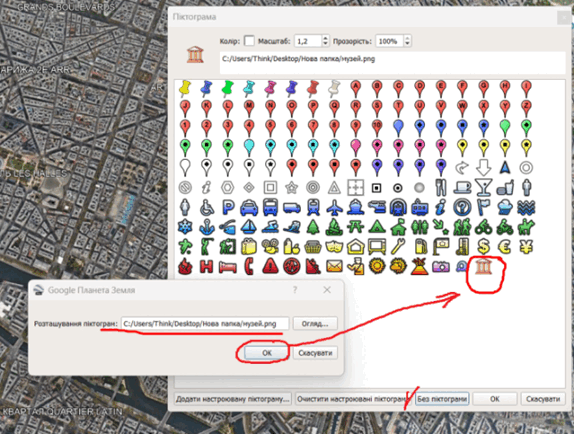Pick the red paddle marker lettered Z
Screen dimensions: 574x434
526,108
